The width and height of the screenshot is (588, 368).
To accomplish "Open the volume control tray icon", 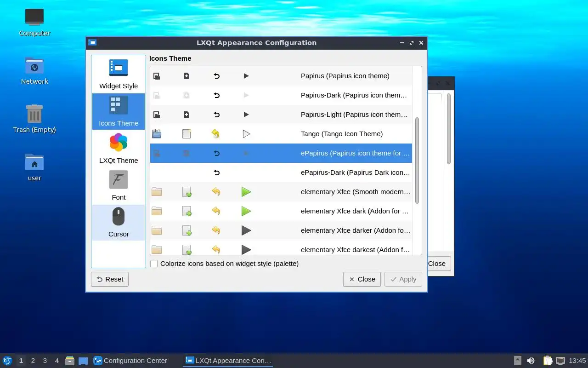I will pos(531,361).
